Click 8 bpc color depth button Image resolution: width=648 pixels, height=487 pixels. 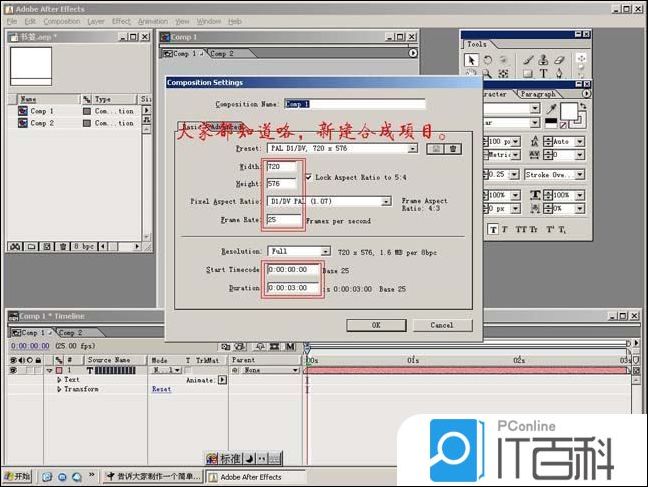coord(84,247)
